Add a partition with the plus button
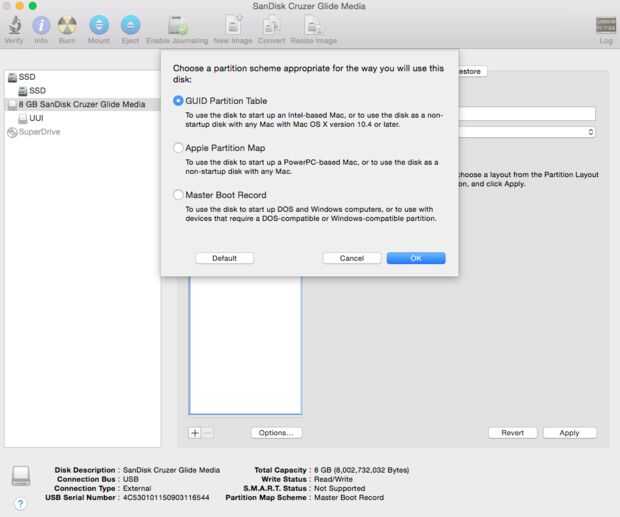Screen dimensions: 620x517 (195, 433)
